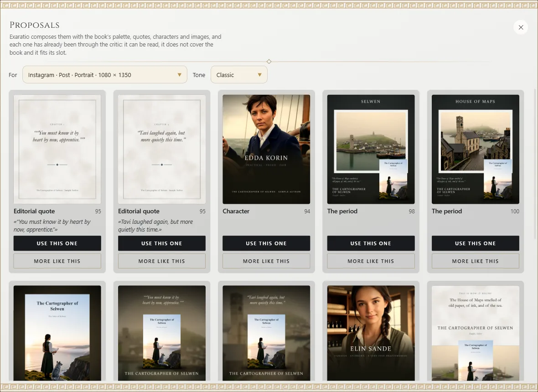538x392 pixels.
Task: Click the 'Tavi laughed again' caption text
Action: coord(155,226)
